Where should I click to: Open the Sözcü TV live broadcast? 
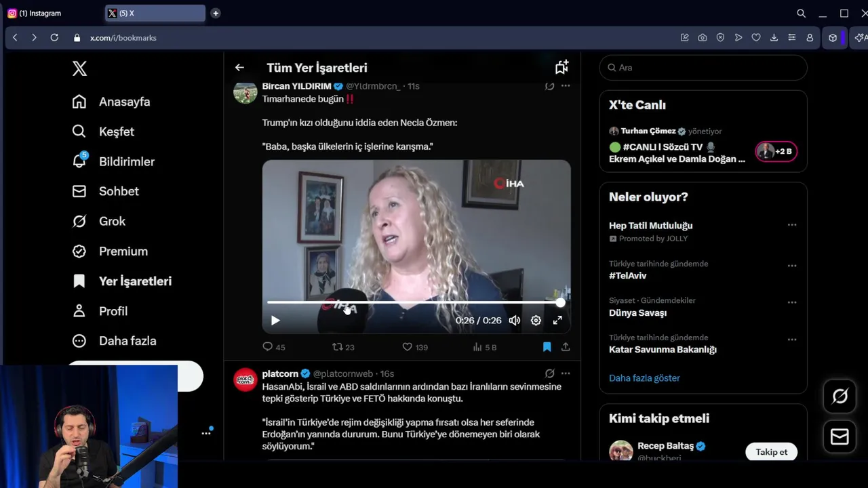(678, 152)
